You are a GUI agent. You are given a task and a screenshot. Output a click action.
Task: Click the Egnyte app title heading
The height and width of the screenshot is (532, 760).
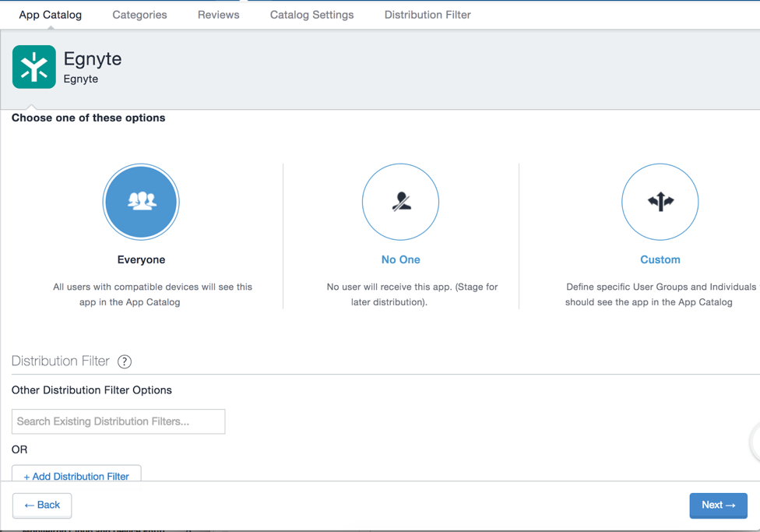[x=93, y=58]
